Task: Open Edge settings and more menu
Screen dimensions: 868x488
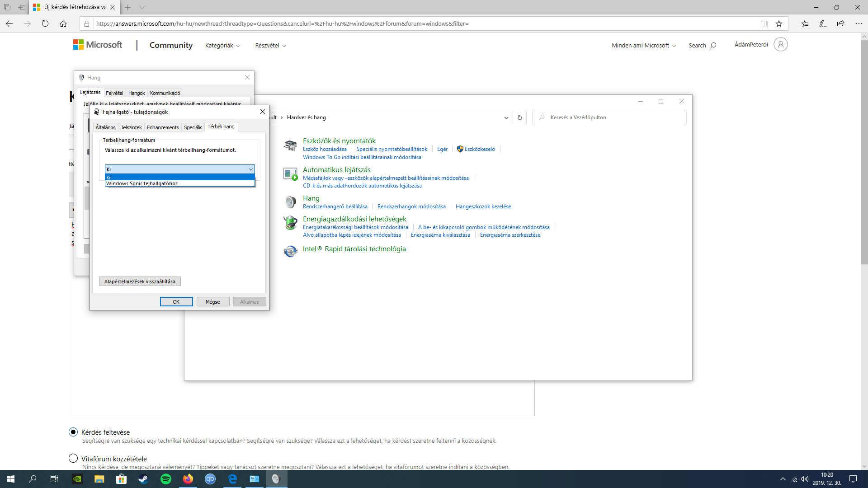Action: coord(859,23)
